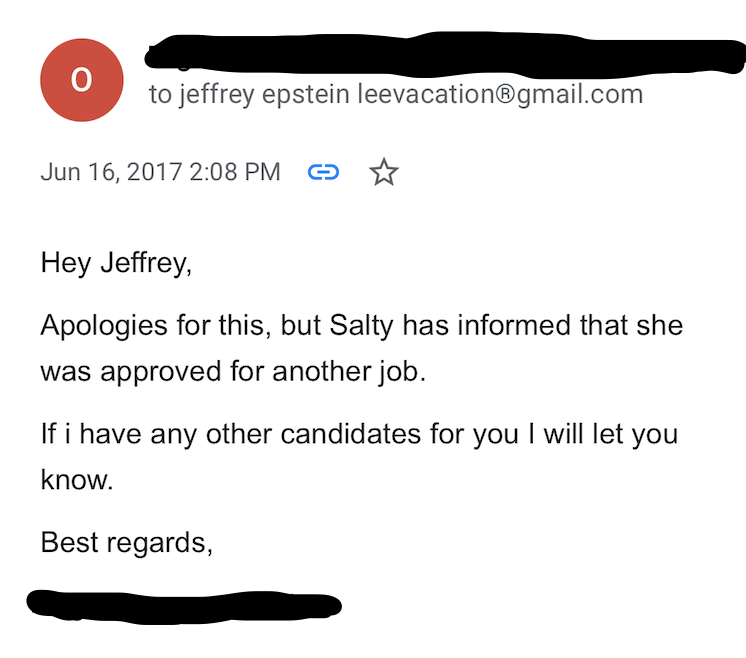The height and width of the screenshot is (658, 746).
Task: Click the redacted signature bar
Action: coord(185,605)
